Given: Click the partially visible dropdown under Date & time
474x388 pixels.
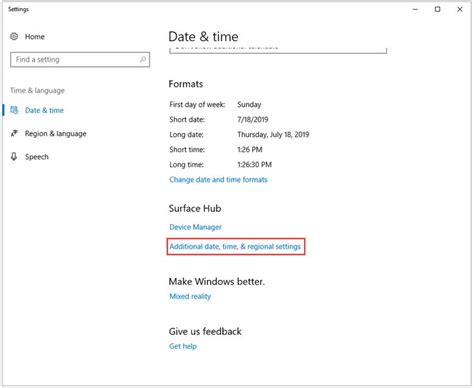Looking at the screenshot, I should pos(278,50).
